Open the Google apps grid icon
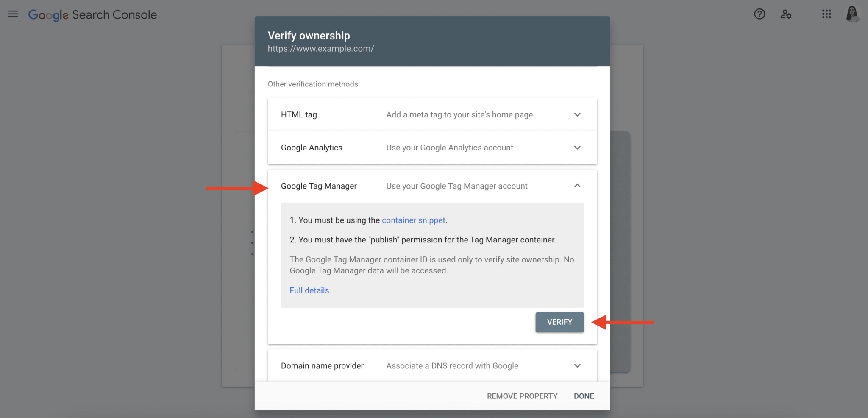 click(826, 14)
